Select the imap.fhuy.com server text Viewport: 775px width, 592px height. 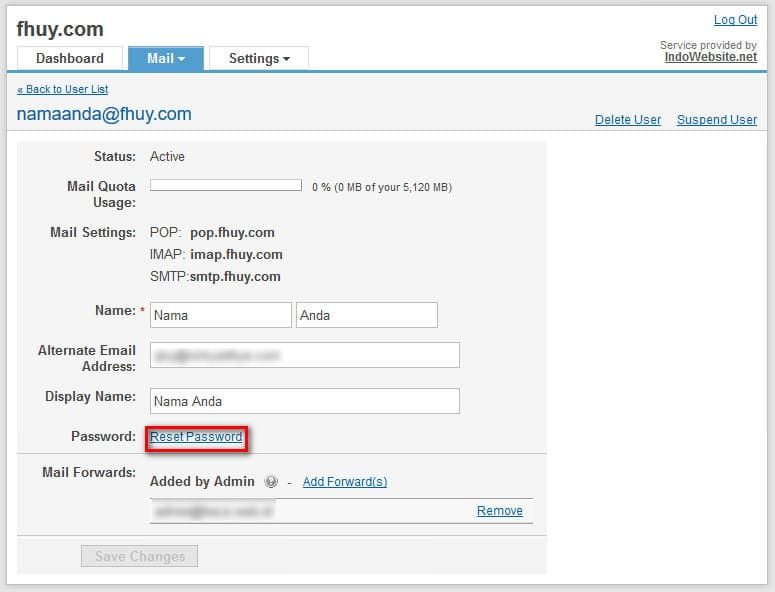(x=236, y=254)
